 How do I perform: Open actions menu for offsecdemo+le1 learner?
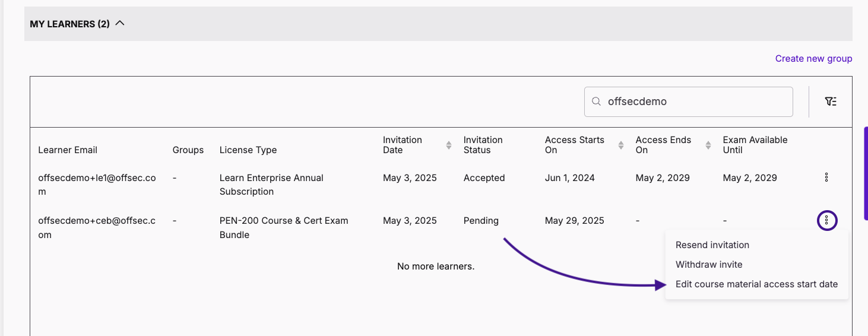click(826, 177)
